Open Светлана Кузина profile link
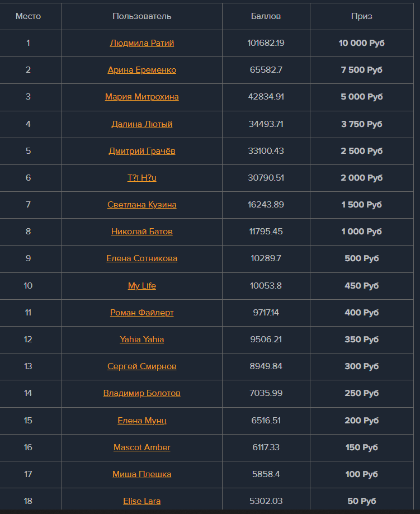 (142, 205)
